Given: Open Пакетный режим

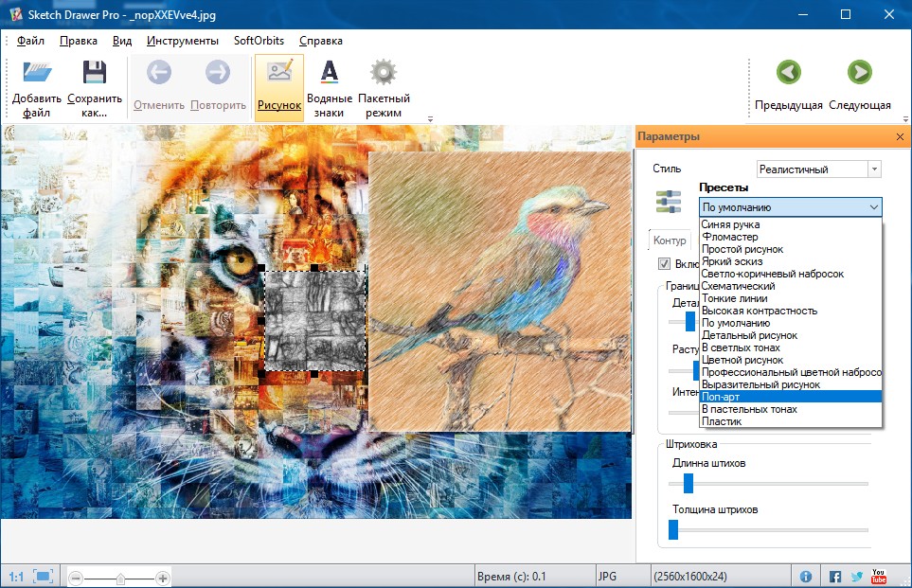Looking at the screenshot, I should 382,83.
